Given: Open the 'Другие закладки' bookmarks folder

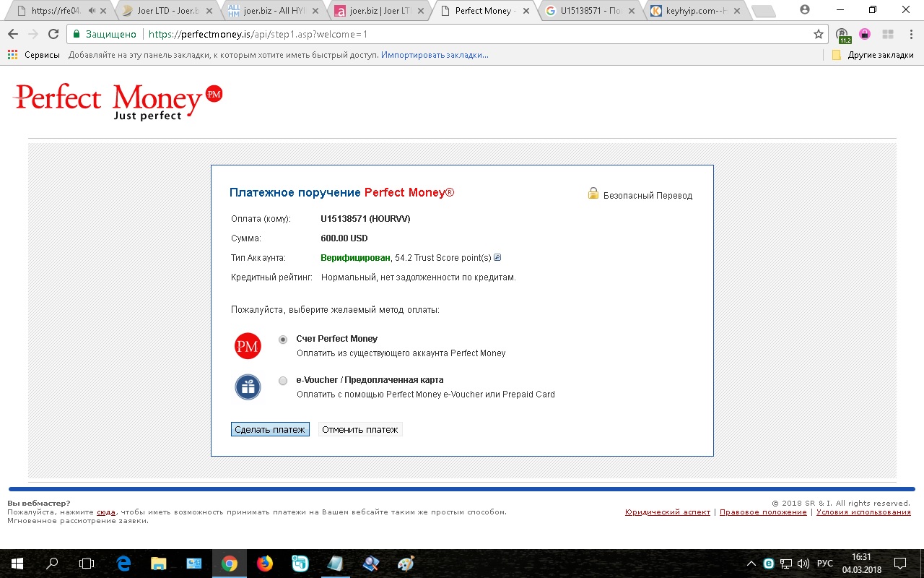Looking at the screenshot, I should (x=873, y=55).
